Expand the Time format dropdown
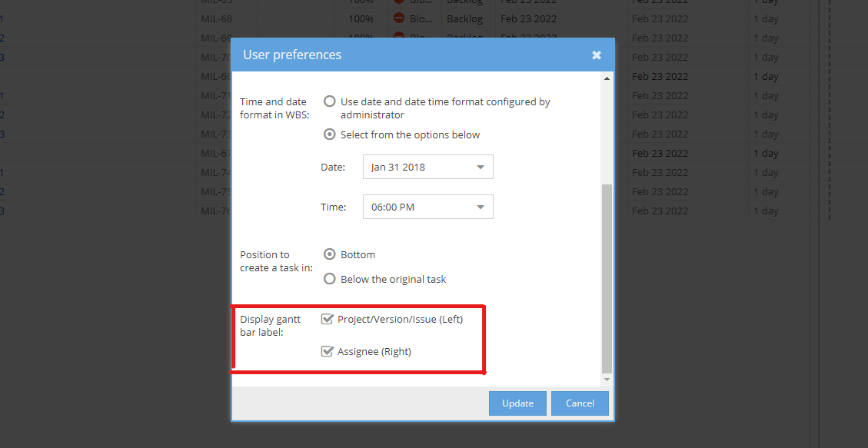The width and height of the screenshot is (868, 448). pyautogui.click(x=427, y=207)
